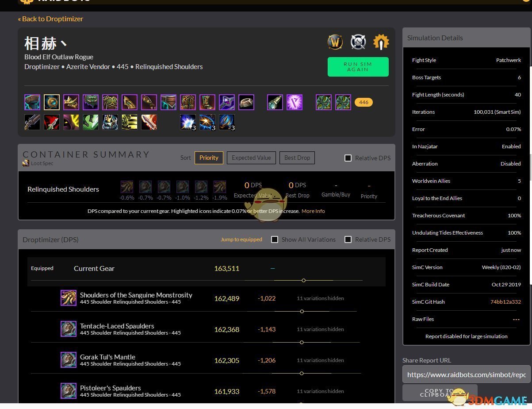Click the white starburst essence icon rank 3

point(188,122)
